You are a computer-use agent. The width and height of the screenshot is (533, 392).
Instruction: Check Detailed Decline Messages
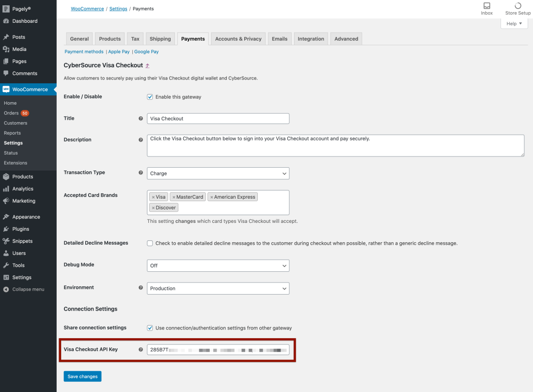click(x=150, y=243)
